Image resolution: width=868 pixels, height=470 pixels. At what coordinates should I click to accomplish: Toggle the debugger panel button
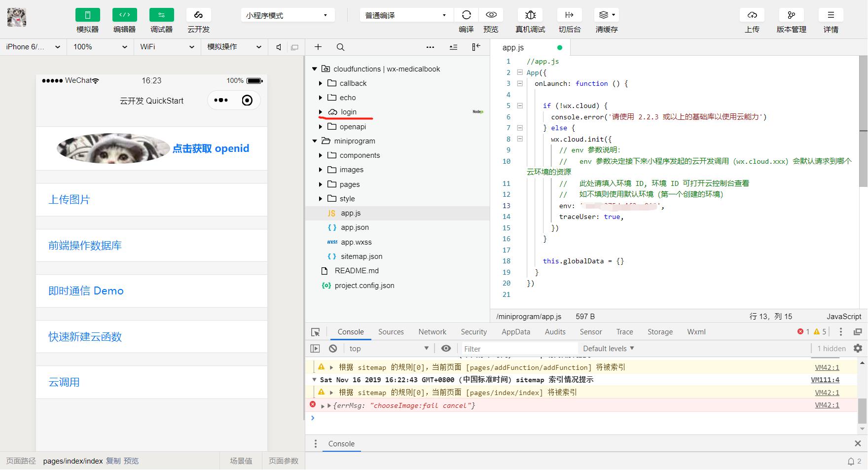(x=161, y=15)
